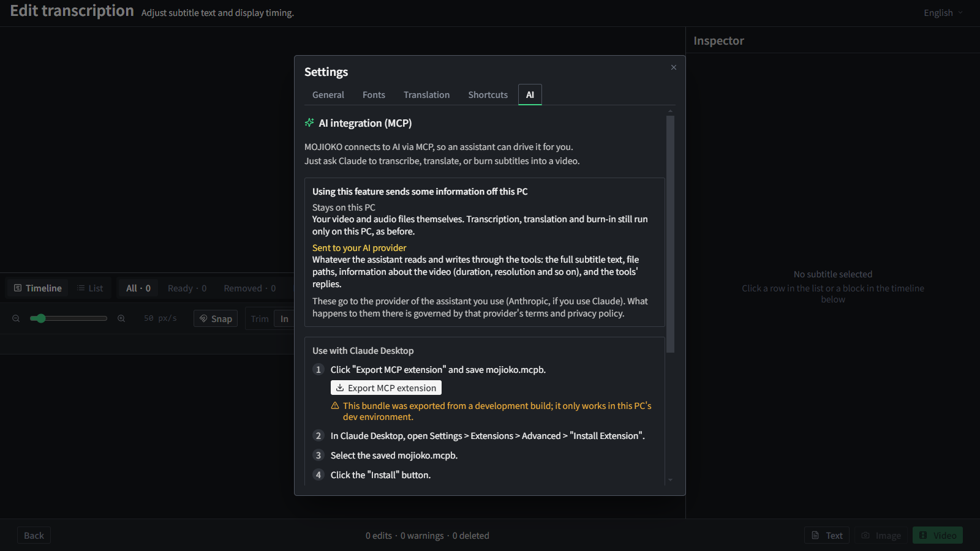This screenshot has height=551, width=980.
Task: Open the English language dropdown
Action: click(943, 13)
